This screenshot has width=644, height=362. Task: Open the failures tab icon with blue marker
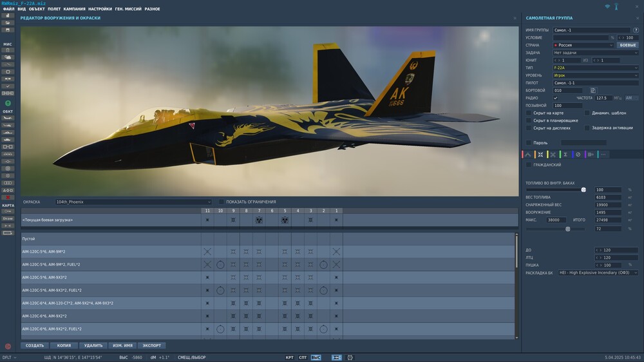coord(578,155)
